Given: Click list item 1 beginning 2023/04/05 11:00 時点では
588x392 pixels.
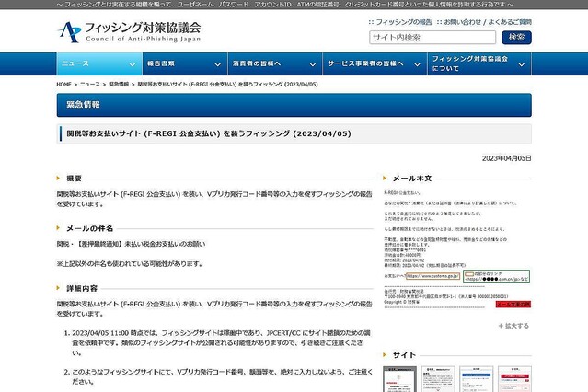Looking at the screenshot, I should point(221,343).
